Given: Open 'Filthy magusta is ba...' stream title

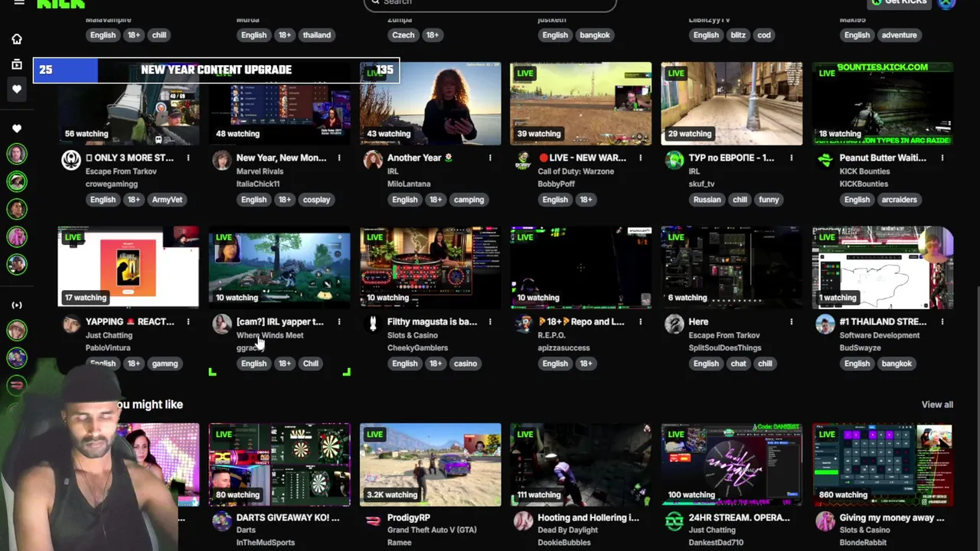Looking at the screenshot, I should click(x=432, y=321).
